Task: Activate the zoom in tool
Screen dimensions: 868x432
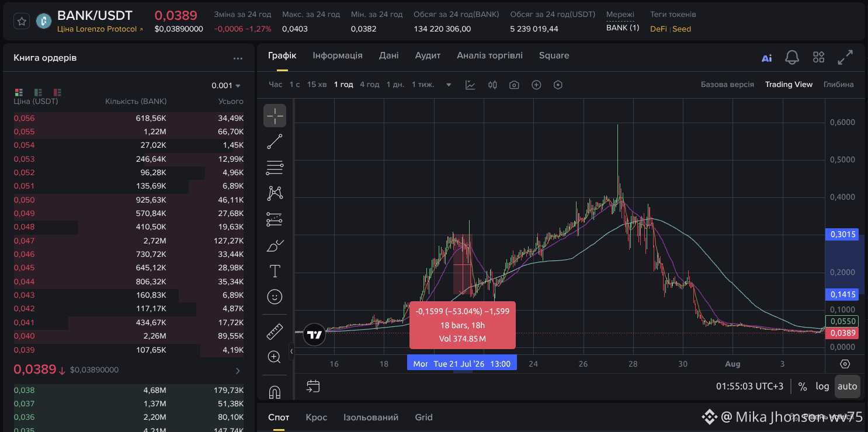Action: tap(275, 357)
